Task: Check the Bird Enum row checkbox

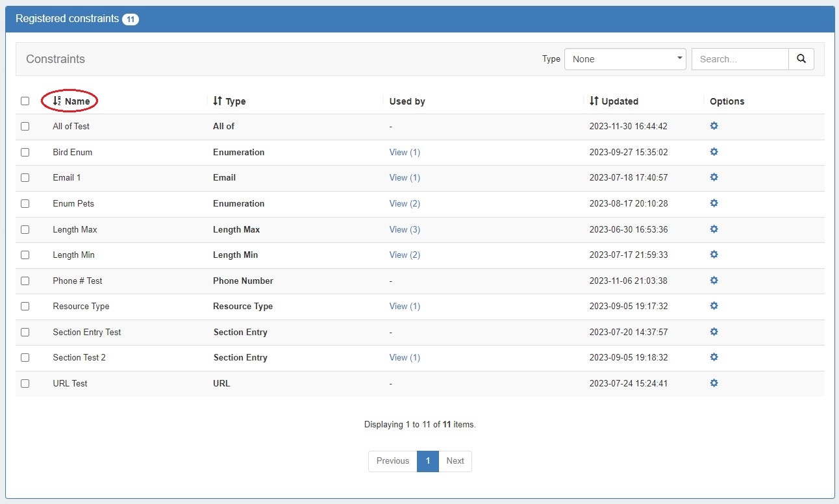Action: 25,152
